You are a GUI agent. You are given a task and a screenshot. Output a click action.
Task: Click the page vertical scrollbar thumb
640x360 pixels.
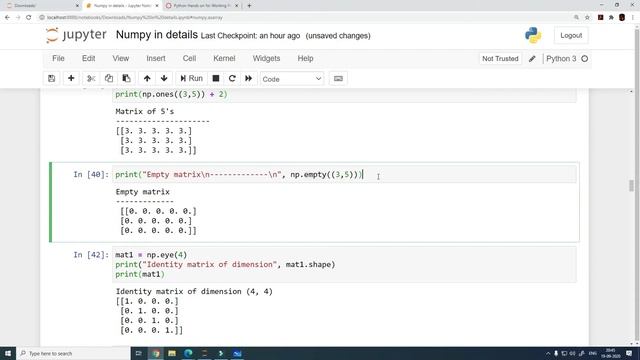[631, 185]
